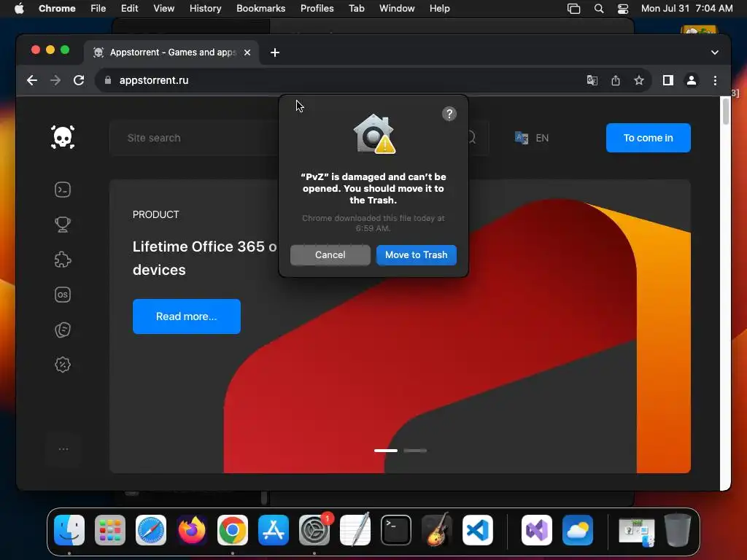Open Control Center in menu bar
This screenshot has width=747, height=560.
pos(623,9)
